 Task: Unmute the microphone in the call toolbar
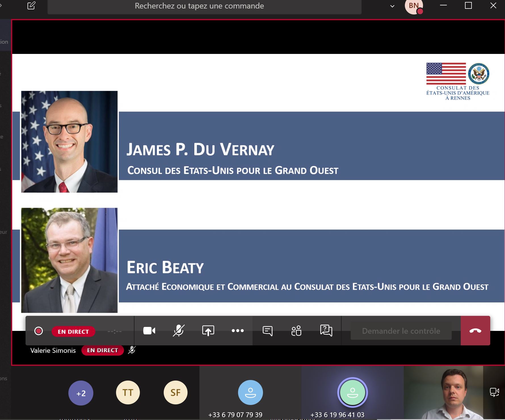tap(179, 331)
